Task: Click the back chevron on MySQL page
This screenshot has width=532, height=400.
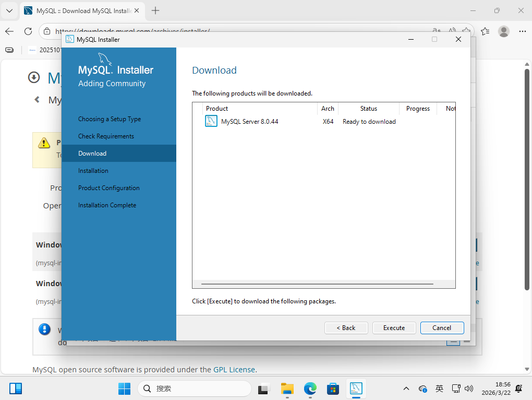Action: (x=37, y=100)
